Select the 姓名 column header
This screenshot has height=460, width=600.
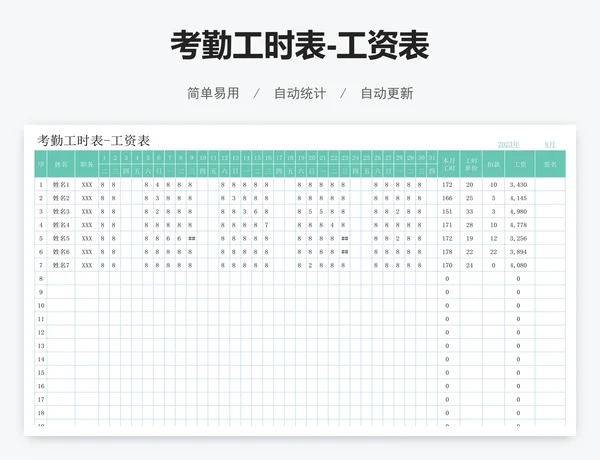(61, 164)
